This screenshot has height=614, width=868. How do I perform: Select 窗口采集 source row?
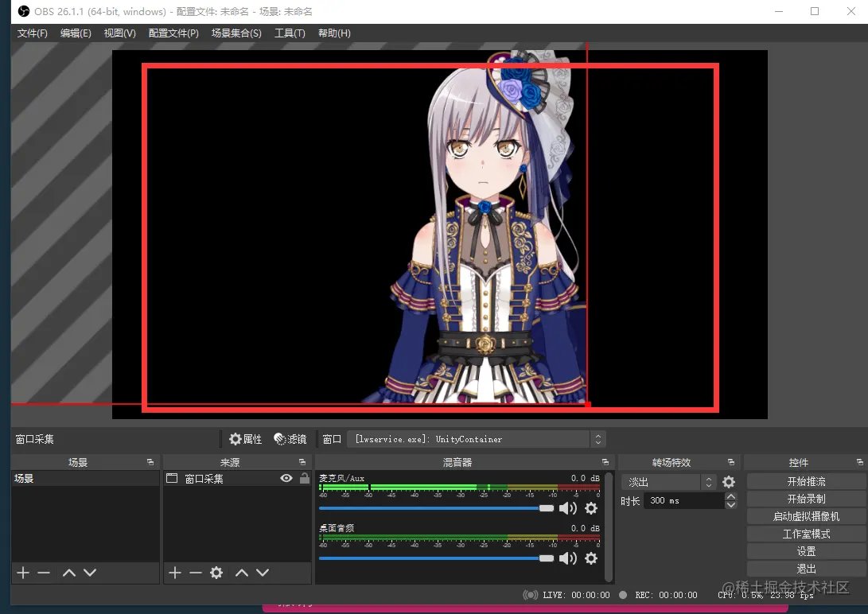point(237,479)
